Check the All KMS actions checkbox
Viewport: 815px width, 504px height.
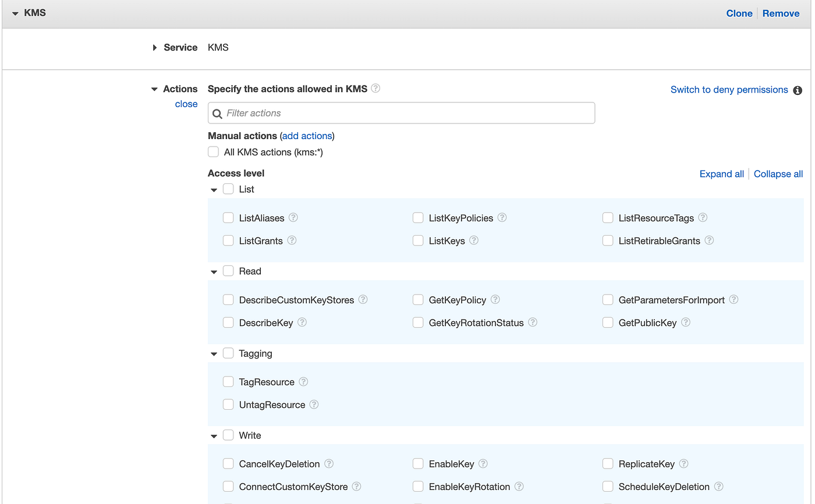pos(214,152)
